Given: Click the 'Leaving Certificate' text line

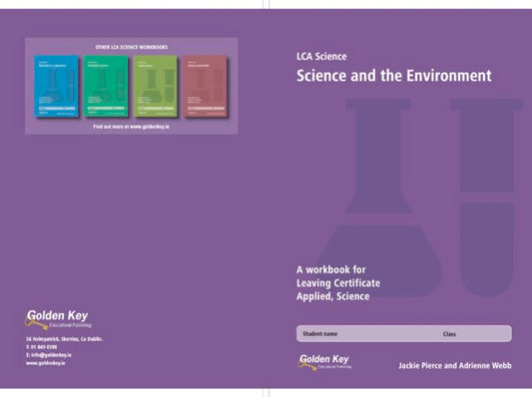Looking at the screenshot, I should point(338,283).
